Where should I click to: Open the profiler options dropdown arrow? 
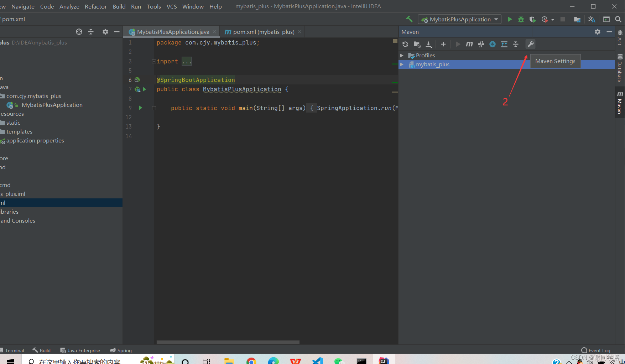pyautogui.click(x=553, y=20)
